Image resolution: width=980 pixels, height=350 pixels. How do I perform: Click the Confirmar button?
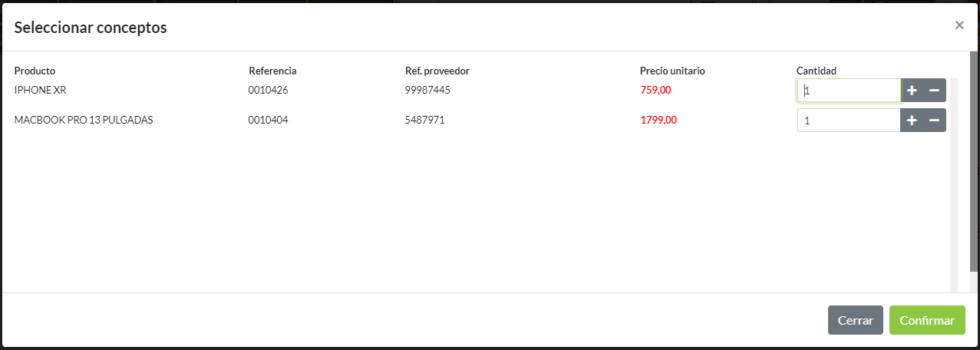[927, 320]
